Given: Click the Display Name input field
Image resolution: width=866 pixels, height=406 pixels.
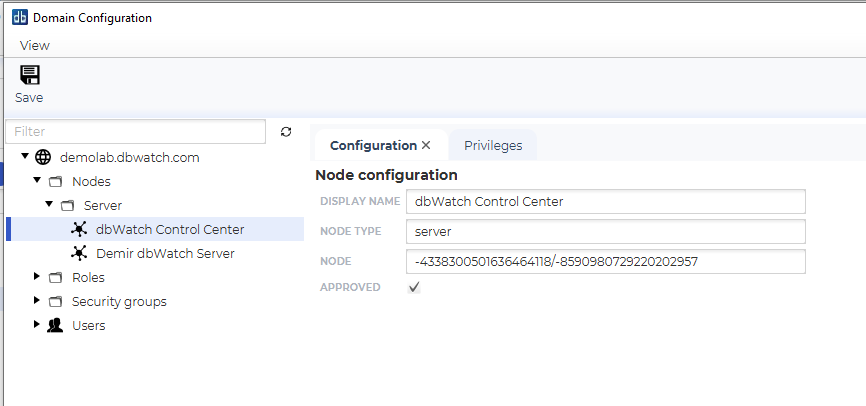Looking at the screenshot, I should tap(605, 202).
